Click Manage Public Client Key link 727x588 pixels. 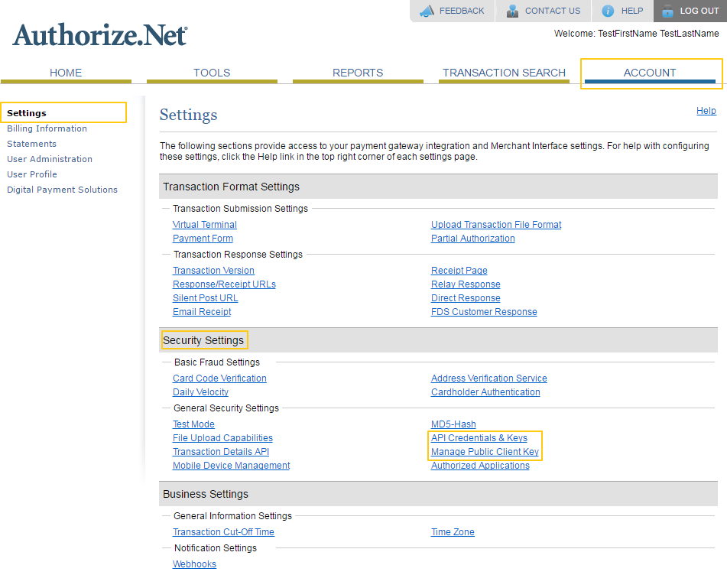[x=485, y=452]
